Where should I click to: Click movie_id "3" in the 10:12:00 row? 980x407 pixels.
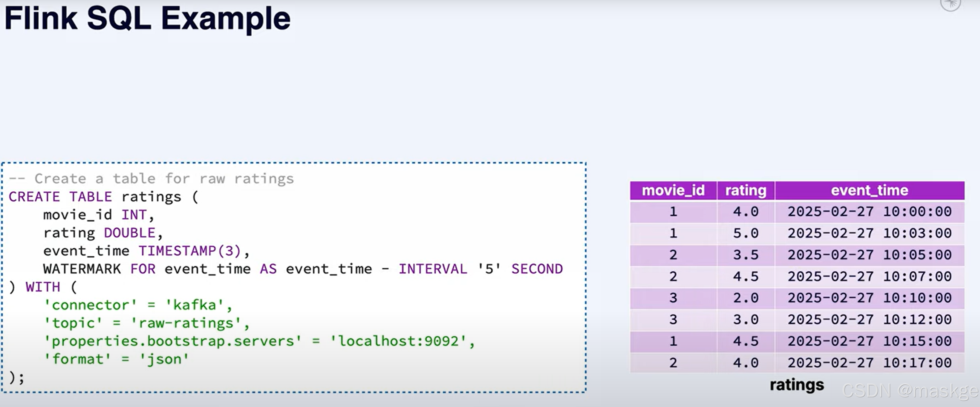[x=673, y=320]
